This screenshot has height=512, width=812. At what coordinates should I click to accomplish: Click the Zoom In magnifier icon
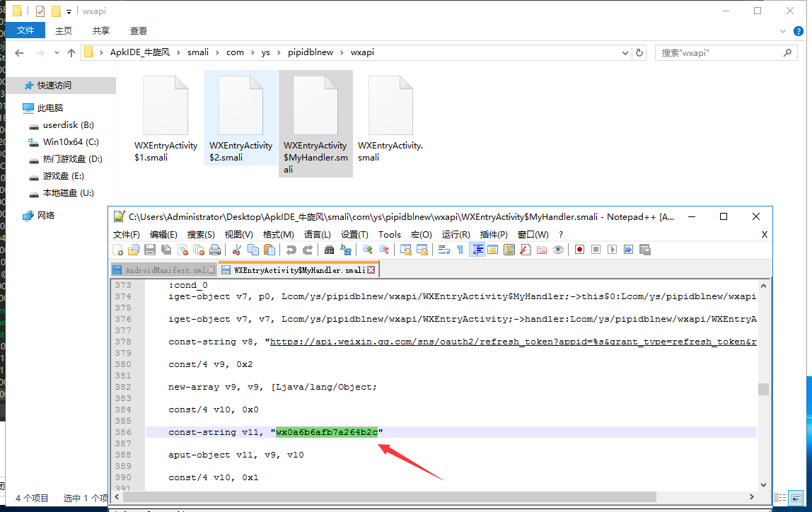pyautogui.click(x=367, y=250)
